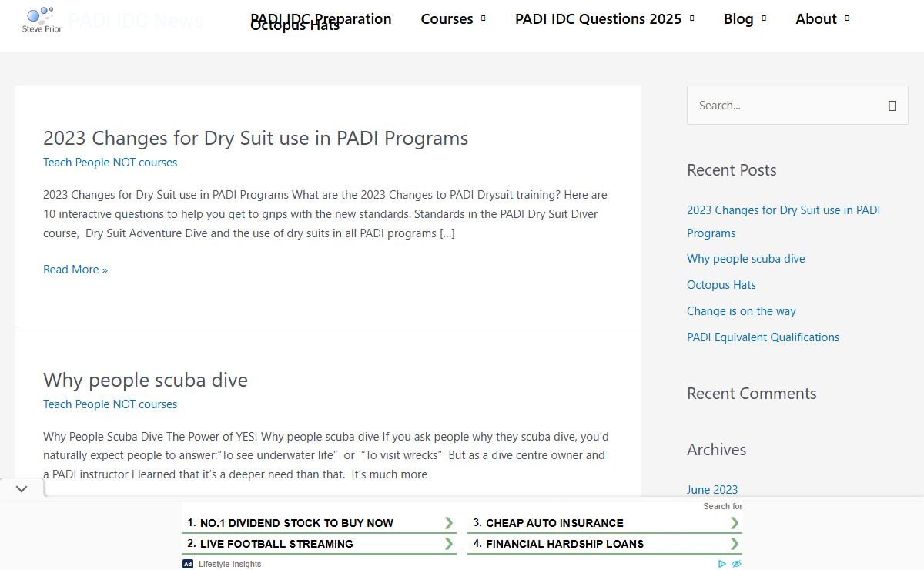The image size is (924, 570).
Task: Click the PADI IDC News site title
Action: point(136,20)
